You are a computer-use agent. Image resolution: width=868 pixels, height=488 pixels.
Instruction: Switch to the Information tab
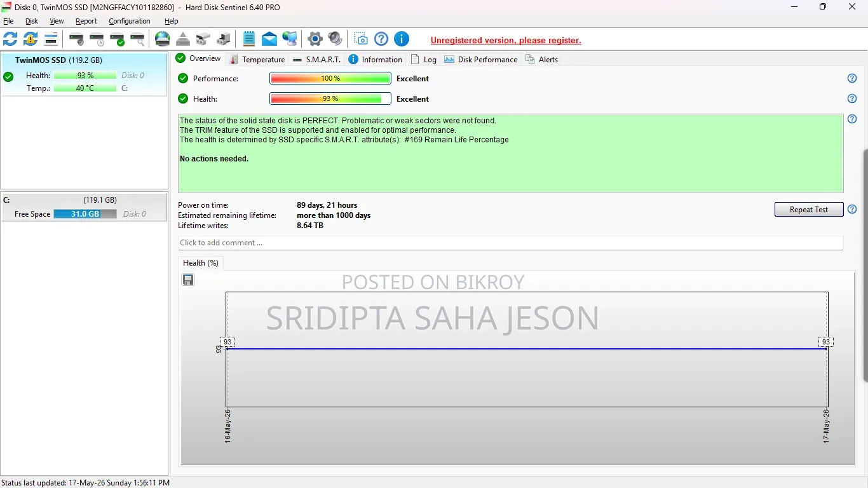coord(376,59)
